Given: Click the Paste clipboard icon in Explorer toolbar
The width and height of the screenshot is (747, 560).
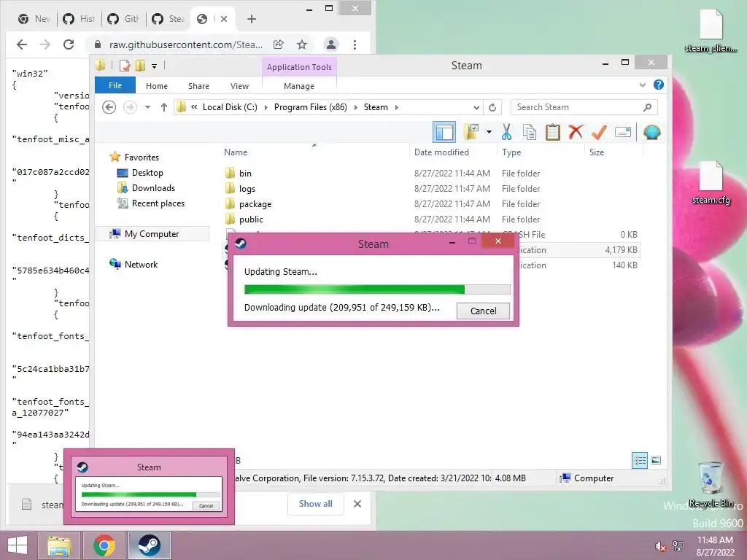Looking at the screenshot, I should 553,132.
